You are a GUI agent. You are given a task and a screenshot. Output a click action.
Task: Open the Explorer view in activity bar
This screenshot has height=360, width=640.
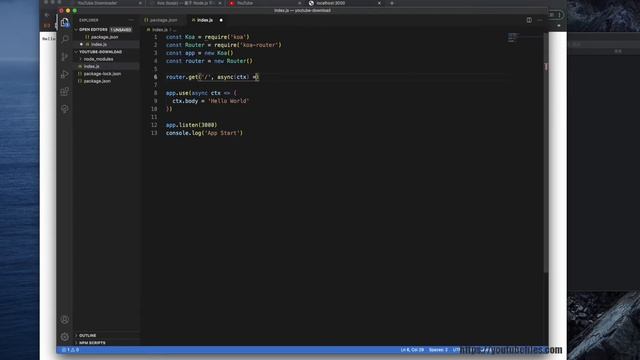(65, 22)
